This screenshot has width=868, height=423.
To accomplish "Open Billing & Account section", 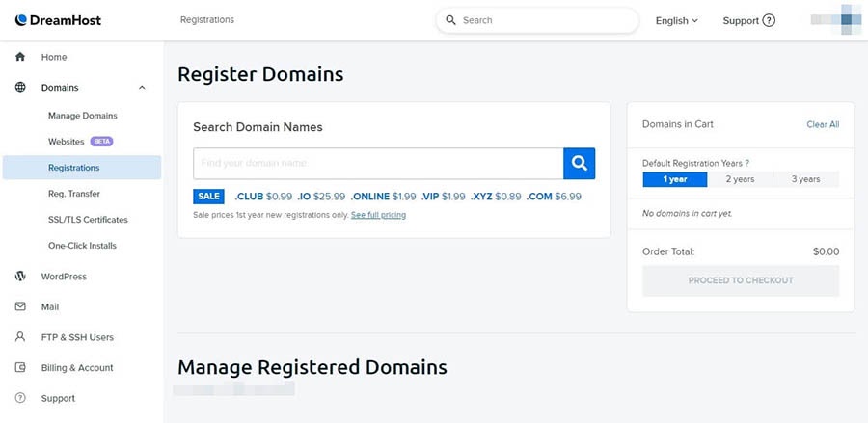I will [77, 367].
